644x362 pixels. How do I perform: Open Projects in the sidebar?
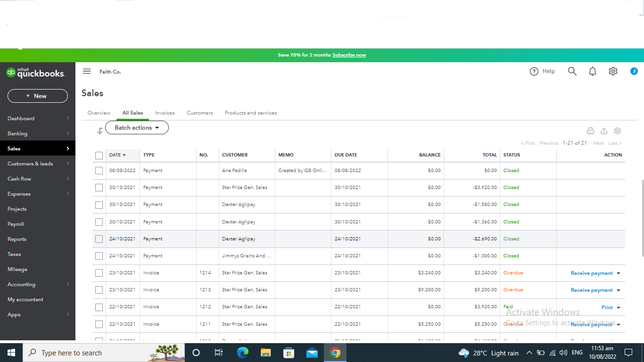tap(17, 209)
